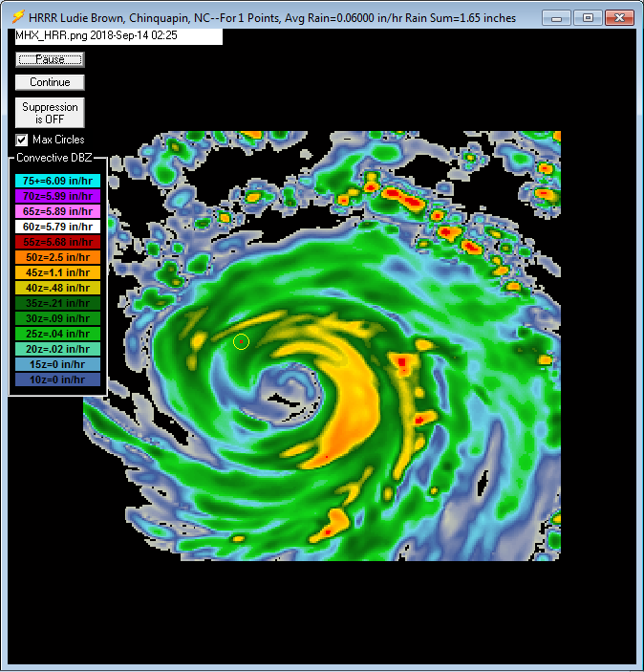The width and height of the screenshot is (644, 672).
Task: Minimize the HRRR radar window
Action: (x=557, y=17)
